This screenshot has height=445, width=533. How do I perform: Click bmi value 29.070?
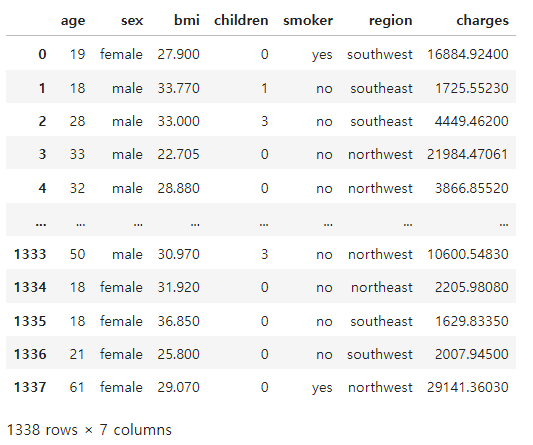[178, 387]
